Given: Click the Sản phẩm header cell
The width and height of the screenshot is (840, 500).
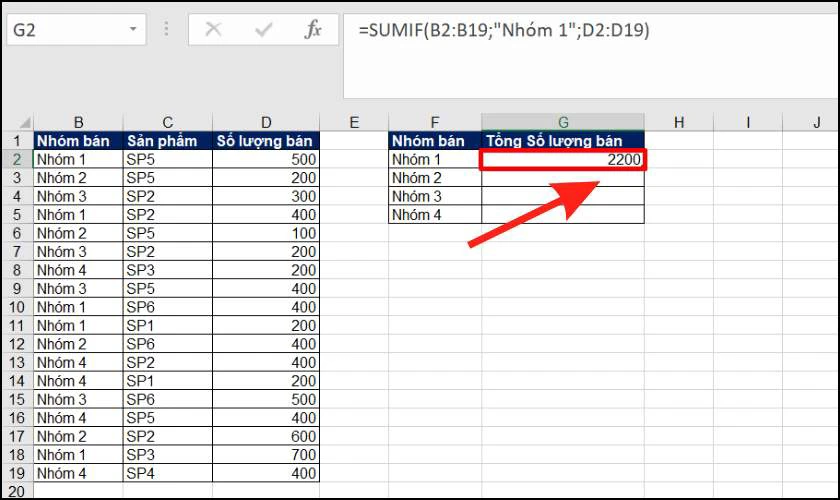Looking at the screenshot, I should point(168,141).
